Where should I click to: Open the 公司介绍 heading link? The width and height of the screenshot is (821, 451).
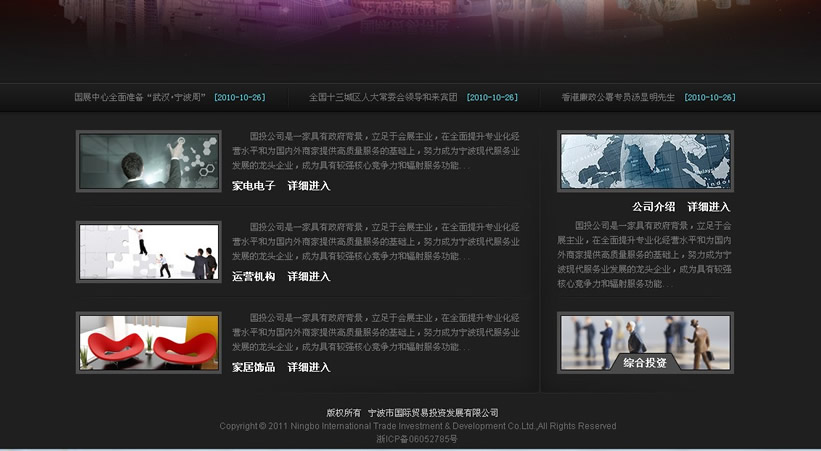[x=653, y=207]
